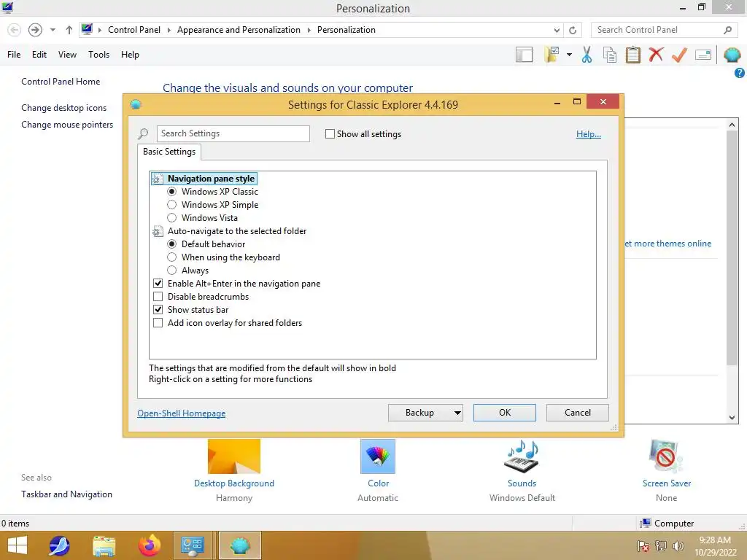The image size is (747, 560).
Task: Click the Control Panel taskbar button
Action: pyautogui.click(x=193, y=545)
